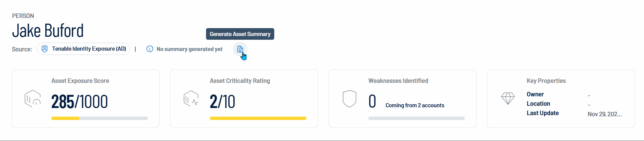Click the Jake Buford person name heading
The width and height of the screenshot is (644, 141).
pyautogui.click(x=48, y=31)
